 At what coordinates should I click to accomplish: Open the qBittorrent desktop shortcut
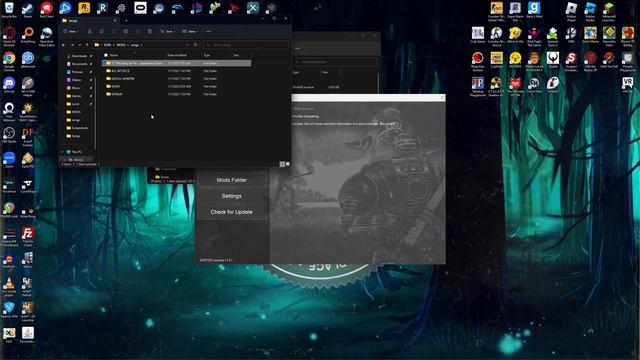28,61
